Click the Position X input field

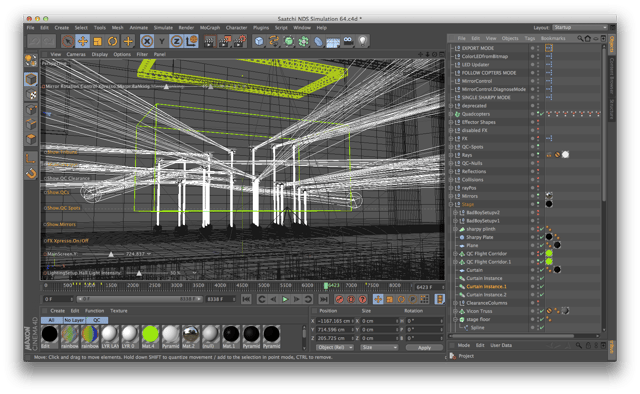click(335, 321)
